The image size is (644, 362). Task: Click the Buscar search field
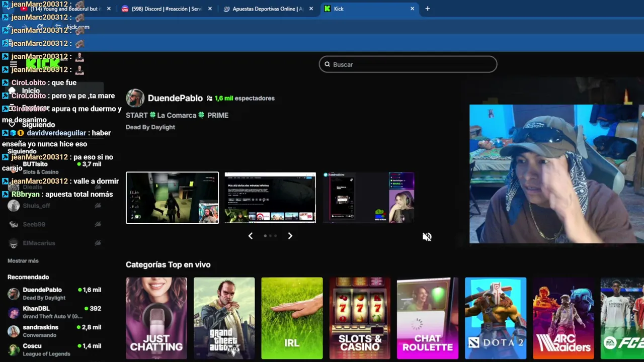tap(408, 64)
